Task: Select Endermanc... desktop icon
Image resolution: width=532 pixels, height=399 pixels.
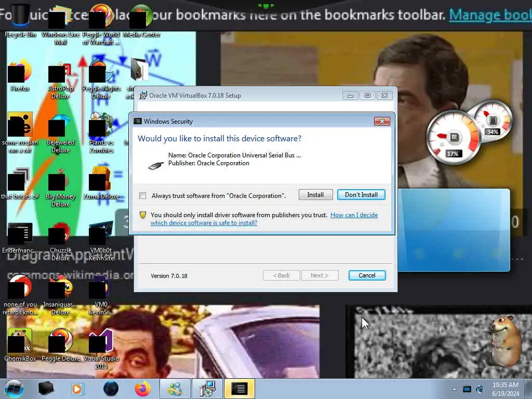Action: click(20, 237)
